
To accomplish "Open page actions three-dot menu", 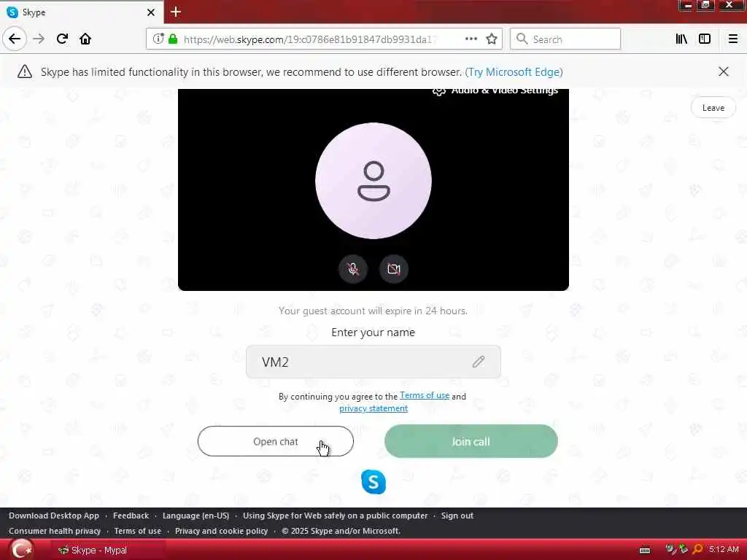I will tap(471, 39).
